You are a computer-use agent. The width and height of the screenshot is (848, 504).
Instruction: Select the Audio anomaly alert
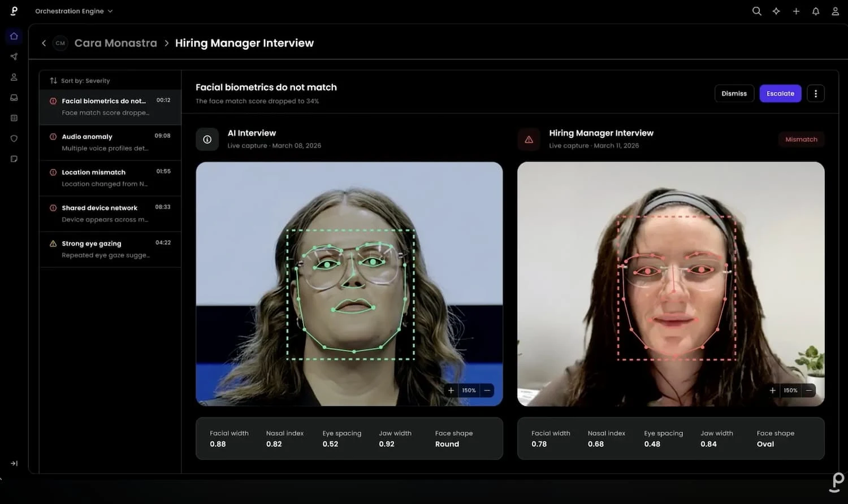tap(110, 142)
